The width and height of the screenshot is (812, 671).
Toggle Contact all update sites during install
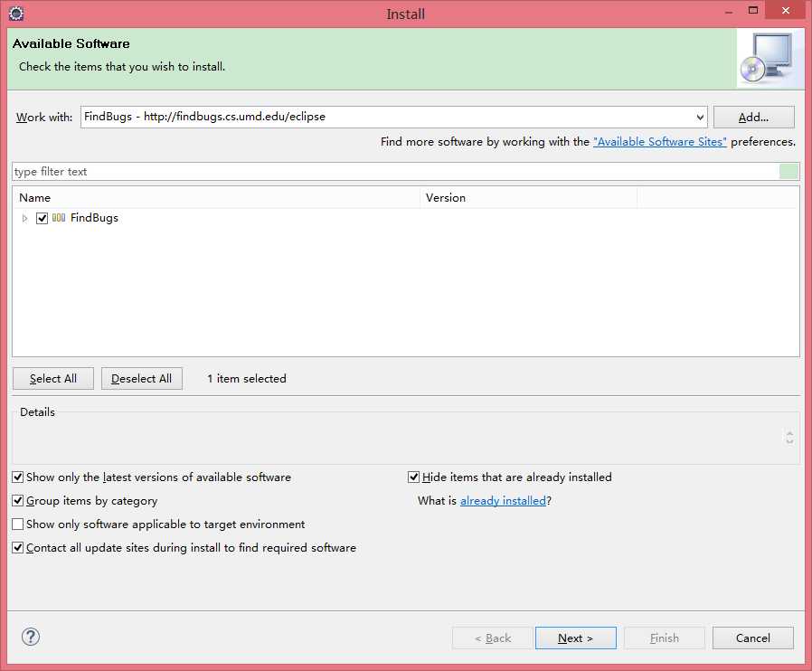click(17, 547)
